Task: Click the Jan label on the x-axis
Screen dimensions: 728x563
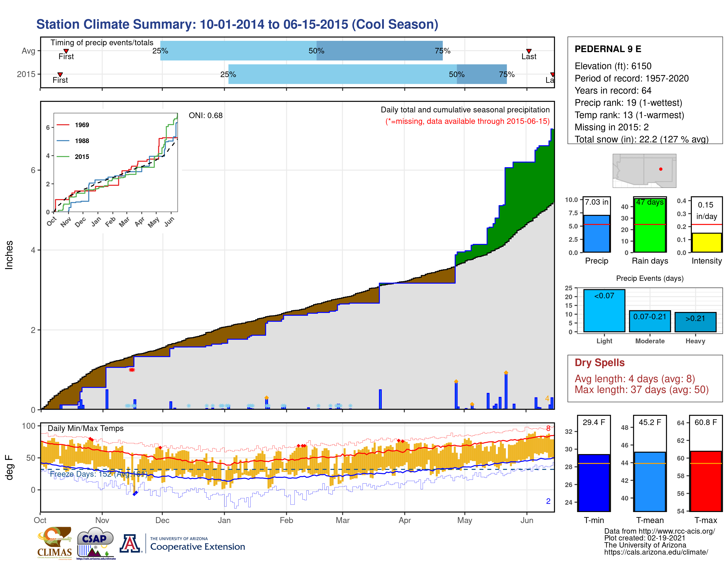Action: (x=224, y=520)
